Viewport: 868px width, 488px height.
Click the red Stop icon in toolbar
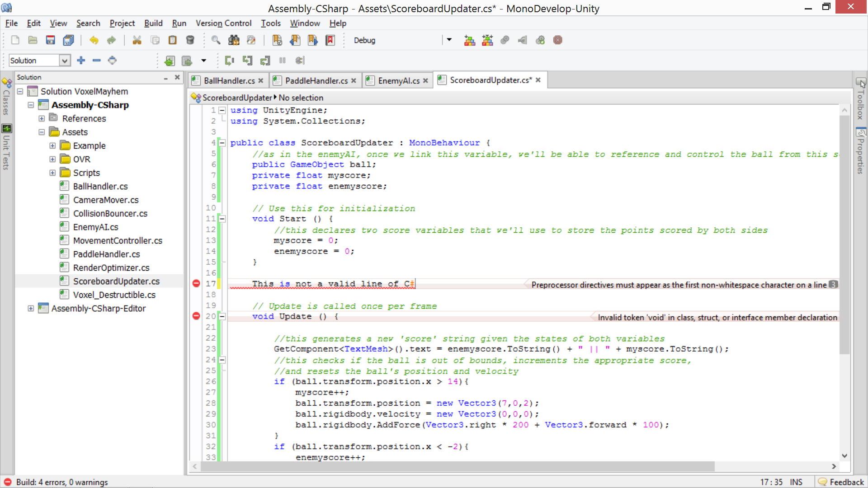tap(558, 40)
